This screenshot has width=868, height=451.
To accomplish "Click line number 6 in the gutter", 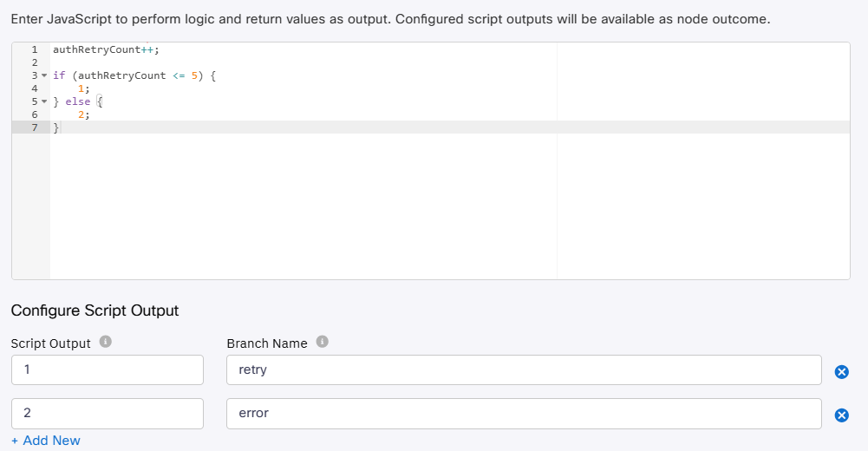I will pos(34,114).
